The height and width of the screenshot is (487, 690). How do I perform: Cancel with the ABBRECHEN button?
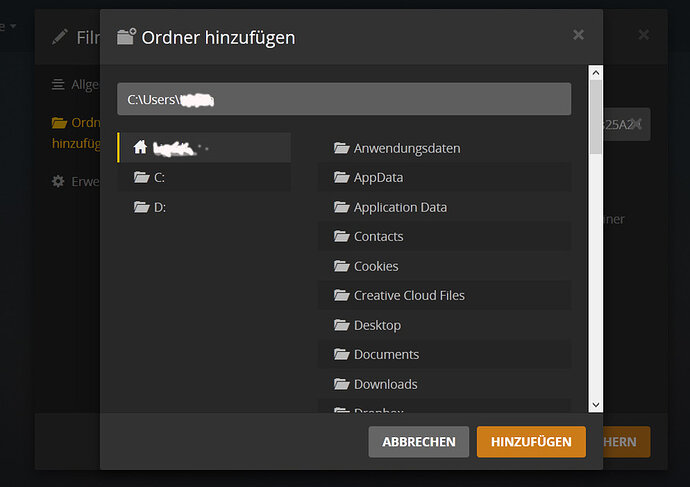coord(418,441)
